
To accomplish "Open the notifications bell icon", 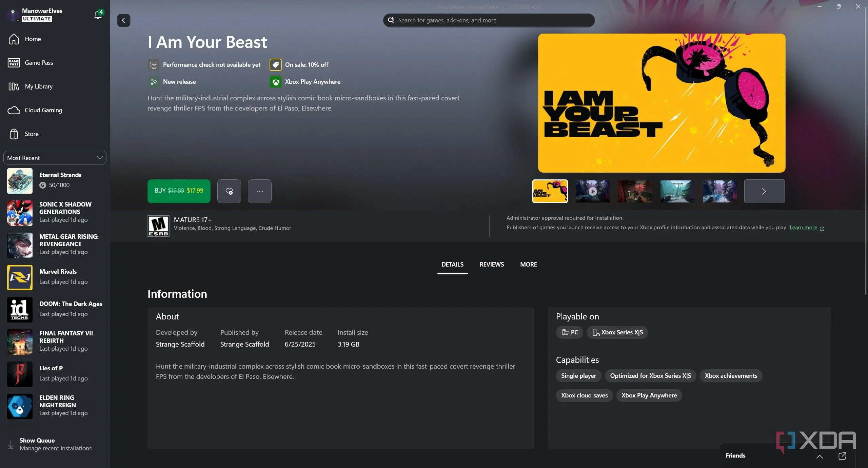I will click(x=98, y=15).
